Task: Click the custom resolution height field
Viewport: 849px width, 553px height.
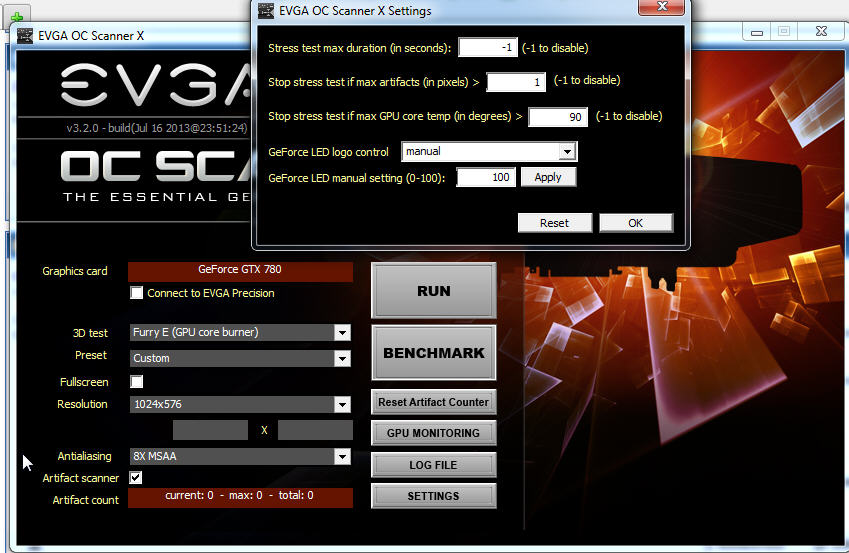Action: point(315,430)
